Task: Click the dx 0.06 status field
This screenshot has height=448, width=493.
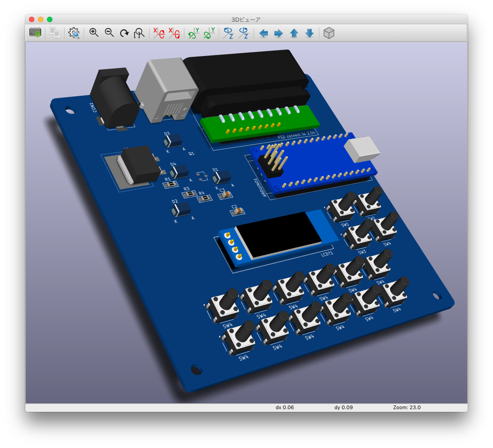Action: (285, 407)
